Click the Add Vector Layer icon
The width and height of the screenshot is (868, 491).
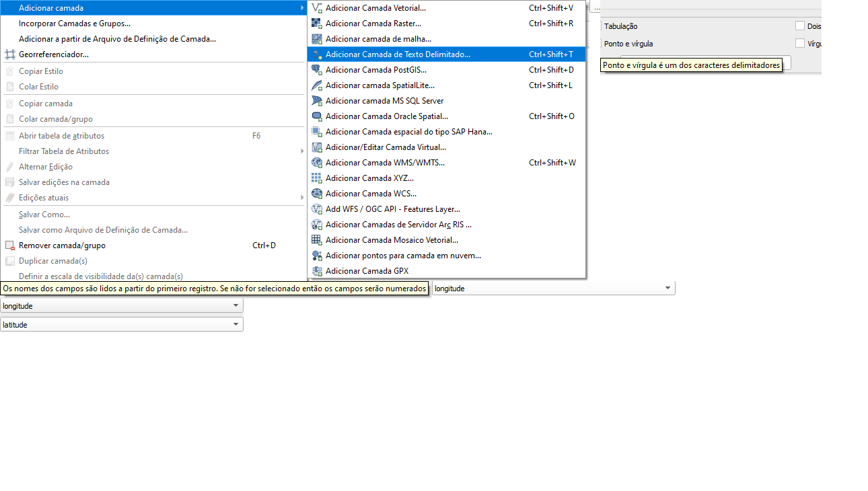(x=317, y=8)
